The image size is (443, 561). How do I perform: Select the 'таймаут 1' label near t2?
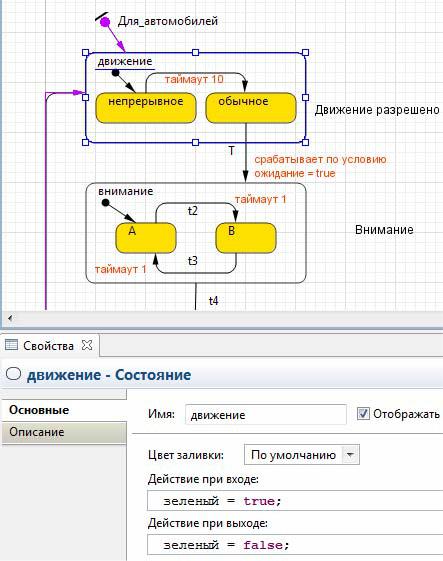(x=261, y=199)
